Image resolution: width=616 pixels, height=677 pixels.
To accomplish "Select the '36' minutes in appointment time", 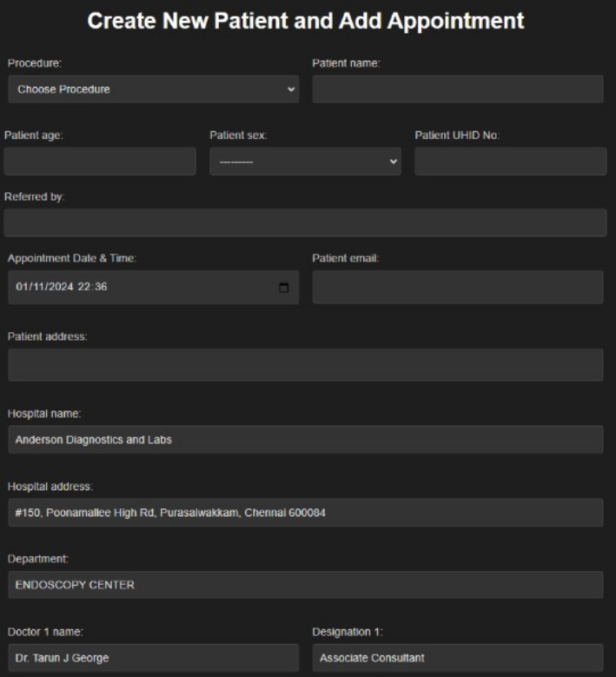I will pos(99,288).
